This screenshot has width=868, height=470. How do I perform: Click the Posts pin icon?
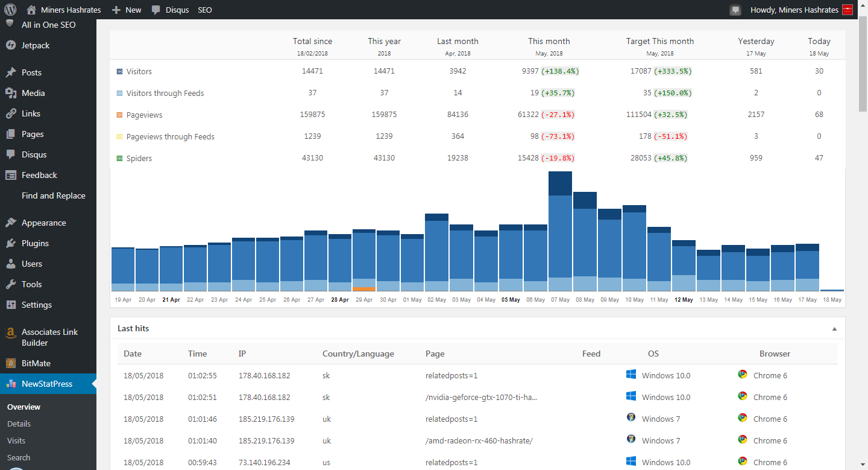(10, 72)
